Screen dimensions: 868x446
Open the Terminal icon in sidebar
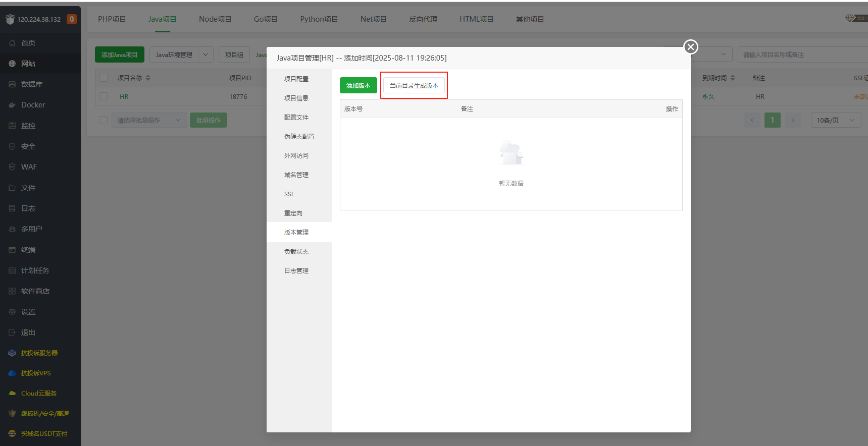(12, 250)
